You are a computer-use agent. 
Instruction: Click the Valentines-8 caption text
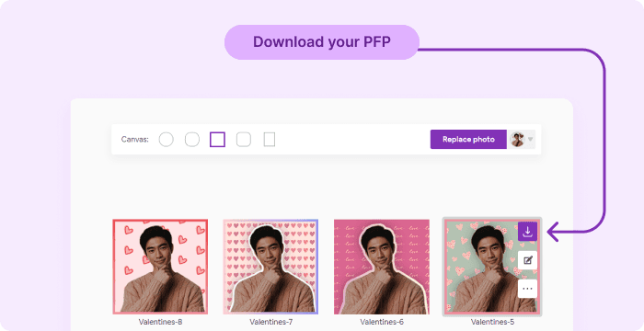(x=160, y=322)
